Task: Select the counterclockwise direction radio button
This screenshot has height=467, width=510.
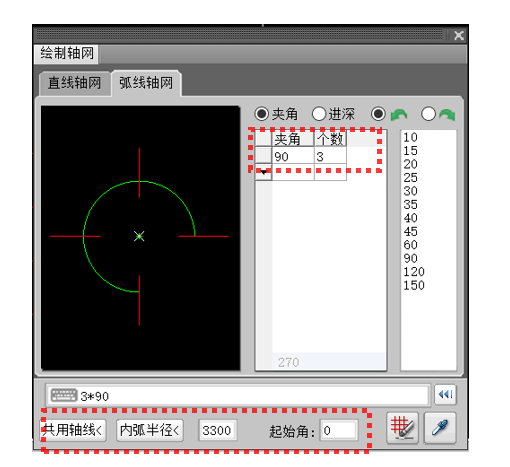Action: click(x=378, y=114)
